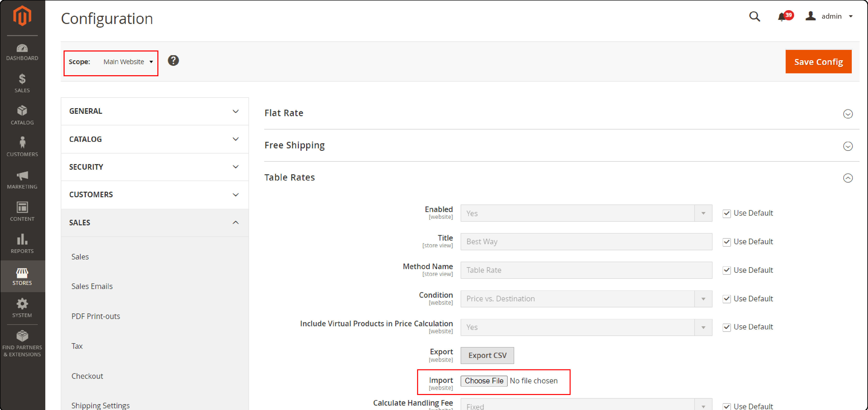Image resolution: width=868 pixels, height=410 pixels.
Task: Select the Tax menu item
Action: click(x=77, y=346)
